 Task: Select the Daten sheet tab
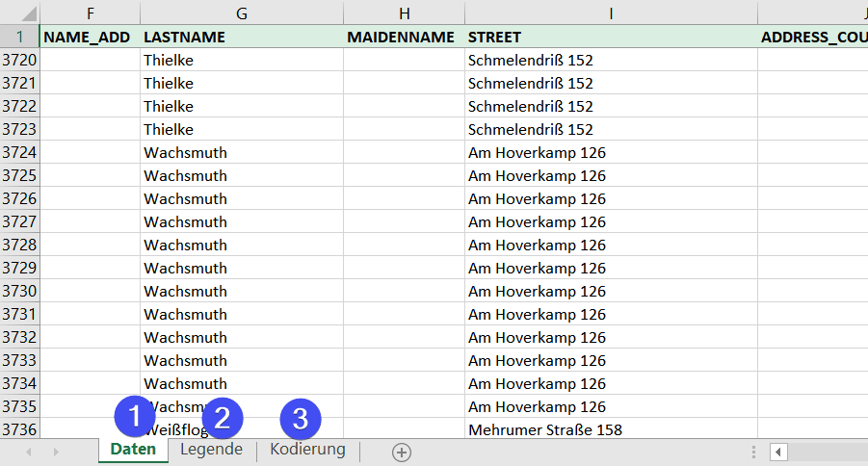pyautogui.click(x=133, y=451)
